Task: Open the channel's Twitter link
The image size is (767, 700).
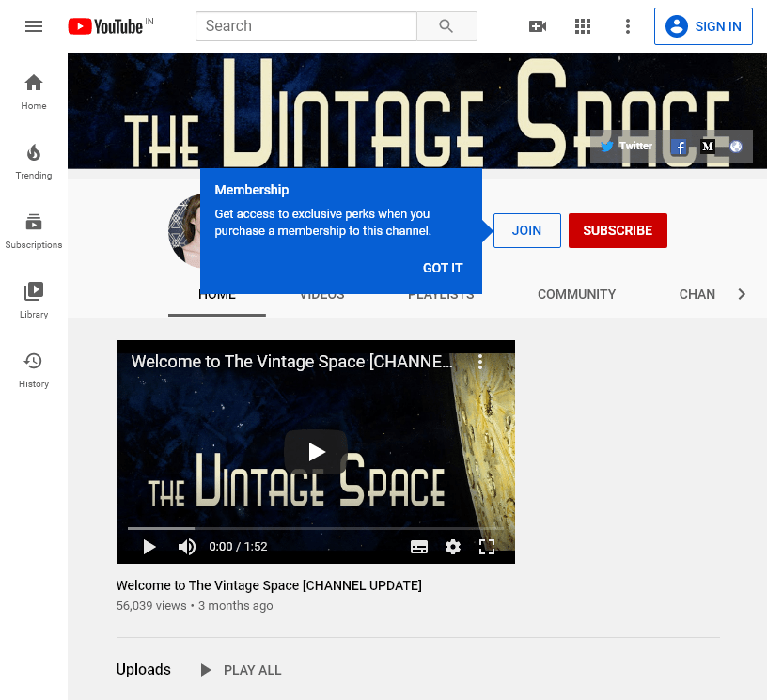Action: tap(627, 147)
